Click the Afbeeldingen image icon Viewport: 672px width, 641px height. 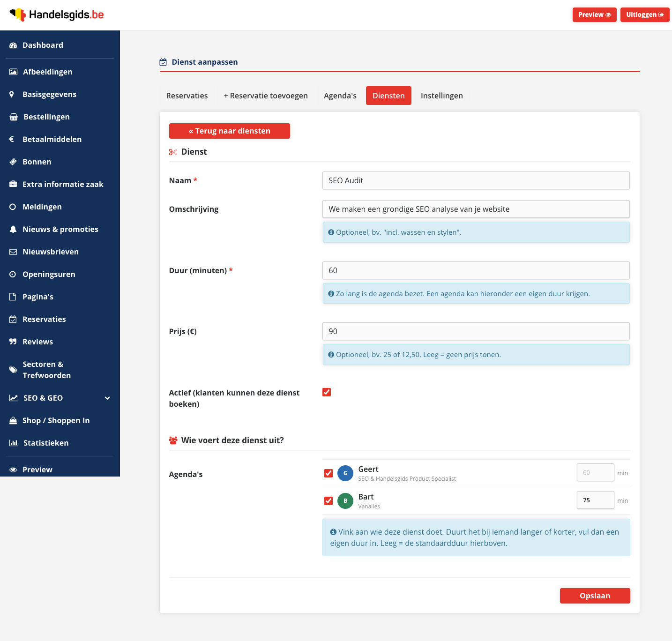[x=14, y=72]
